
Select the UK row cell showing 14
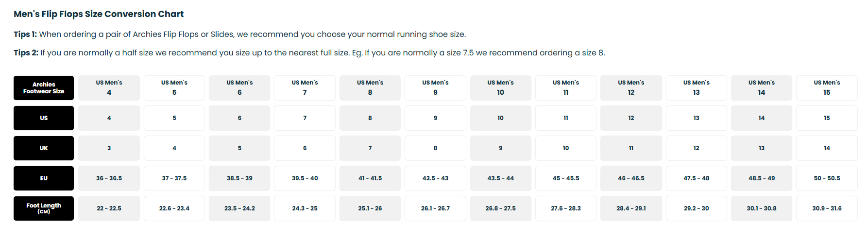(827, 148)
